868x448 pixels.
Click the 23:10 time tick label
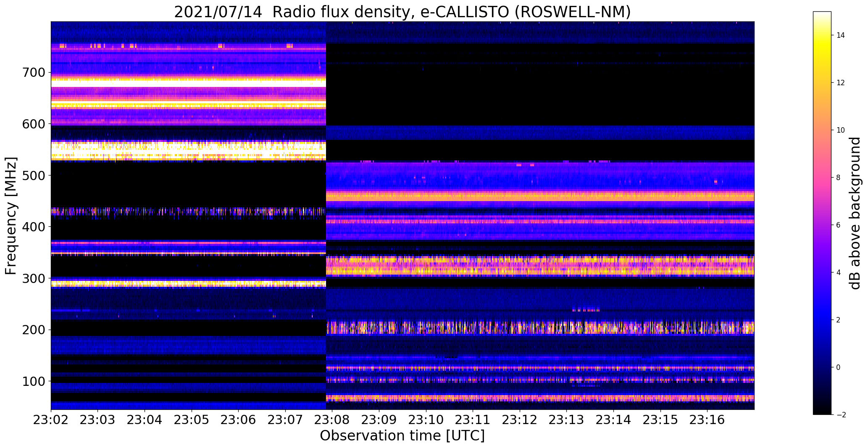coord(426,420)
